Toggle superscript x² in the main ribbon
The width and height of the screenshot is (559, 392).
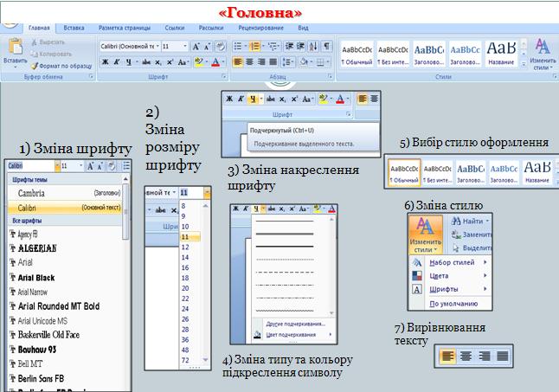170,62
